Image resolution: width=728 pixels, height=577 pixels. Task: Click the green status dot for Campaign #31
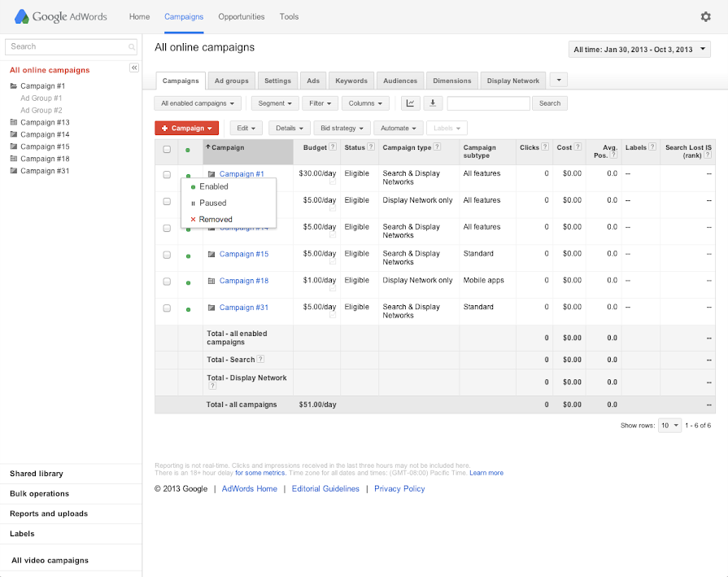pyautogui.click(x=188, y=309)
